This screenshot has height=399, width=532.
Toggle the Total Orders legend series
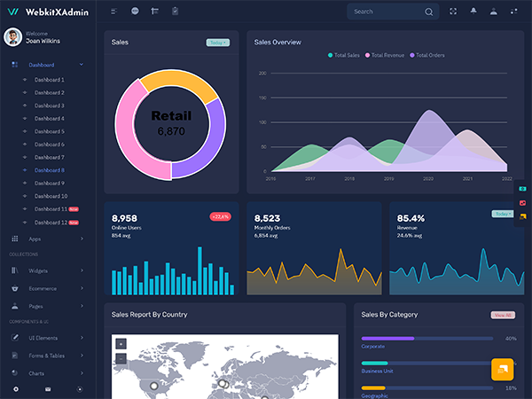click(427, 55)
